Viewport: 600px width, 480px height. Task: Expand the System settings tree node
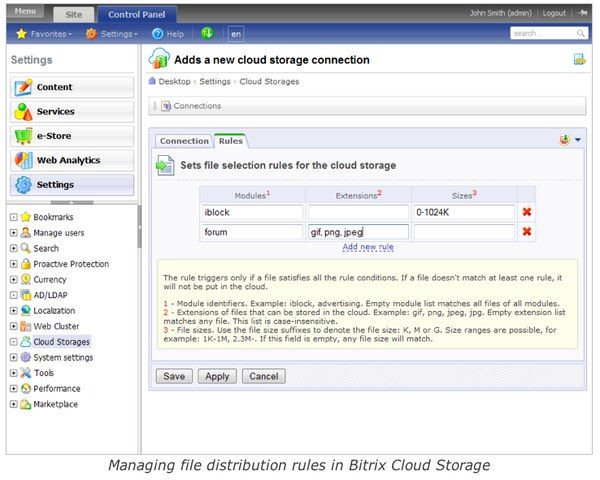click(x=14, y=357)
